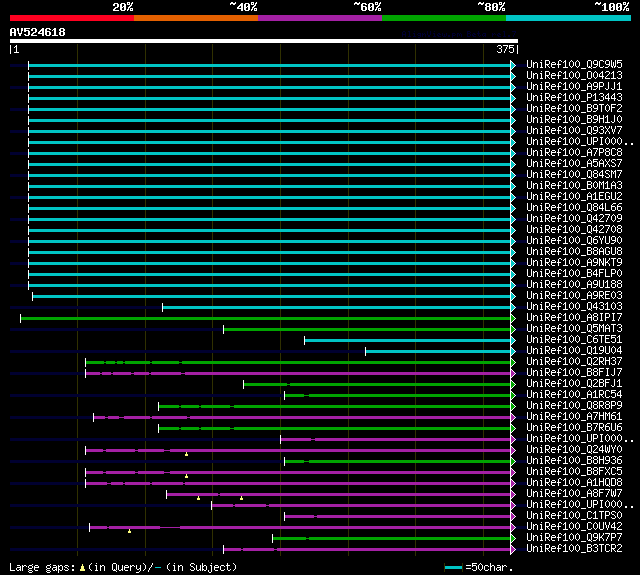Screen dimensions: 640x575
Task: Click the UniRef100_Q84SM7 label
Action: coord(574,175)
